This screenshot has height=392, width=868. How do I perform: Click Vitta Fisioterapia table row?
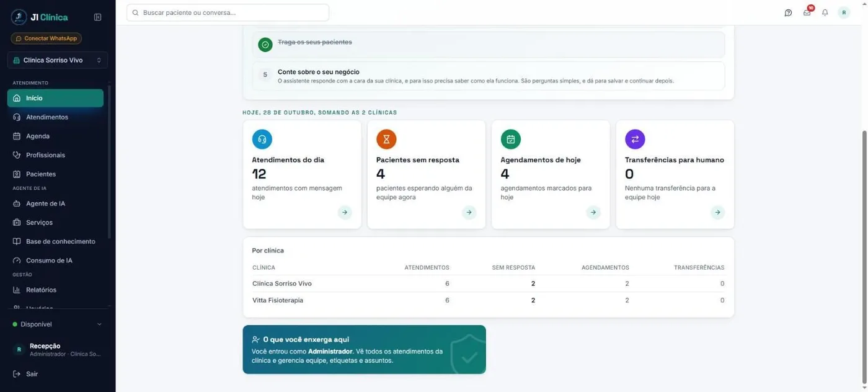click(x=488, y=300)
